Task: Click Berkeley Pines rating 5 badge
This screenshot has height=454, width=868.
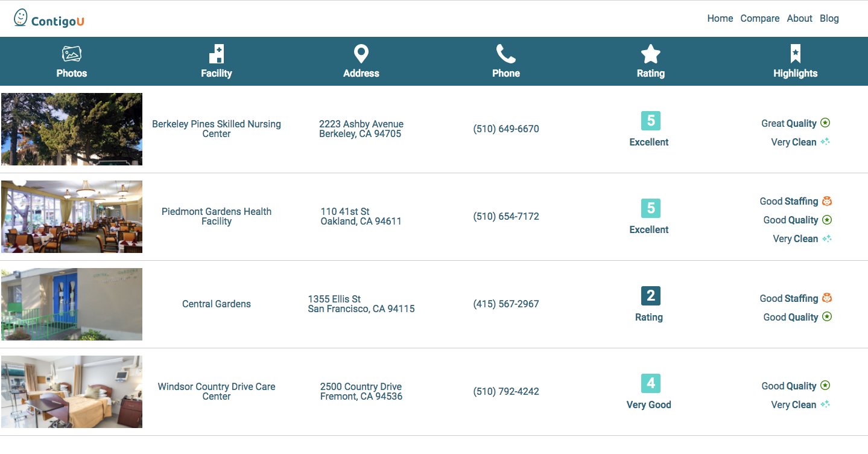Action: 651,121
